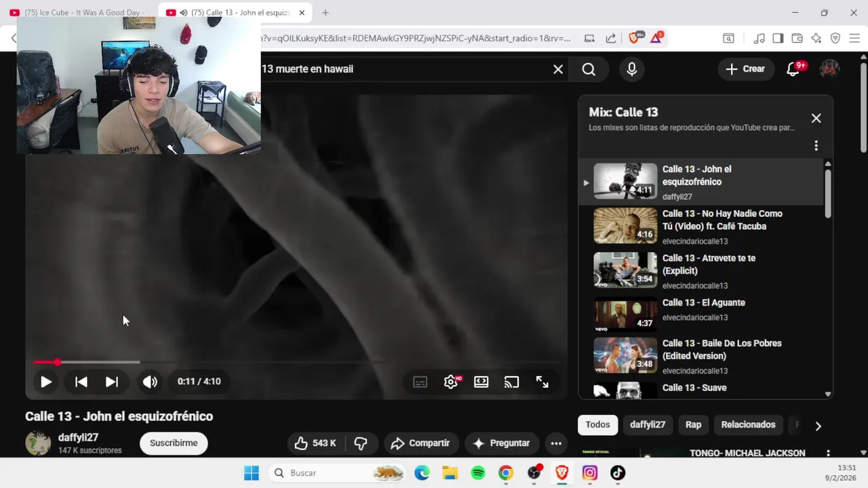
Task: Open the Compartir share dialog
Action: [x=421, y=443]
